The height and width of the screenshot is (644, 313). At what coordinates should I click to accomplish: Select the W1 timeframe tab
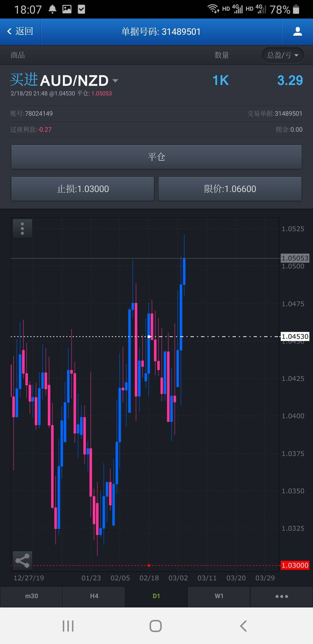pos(219,596)
